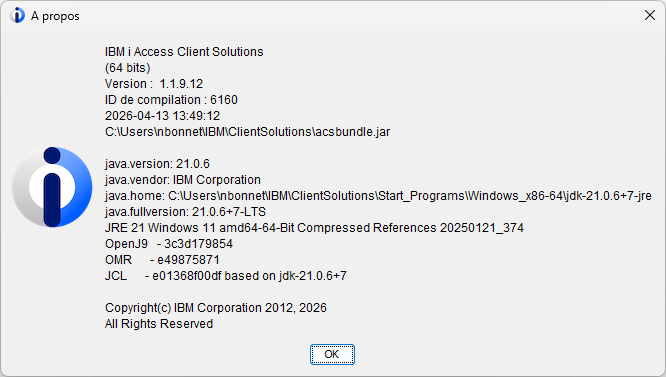Screen dimensions: 666x377
Task: Click the large IBM i Access logo
Action: [52, 187]
